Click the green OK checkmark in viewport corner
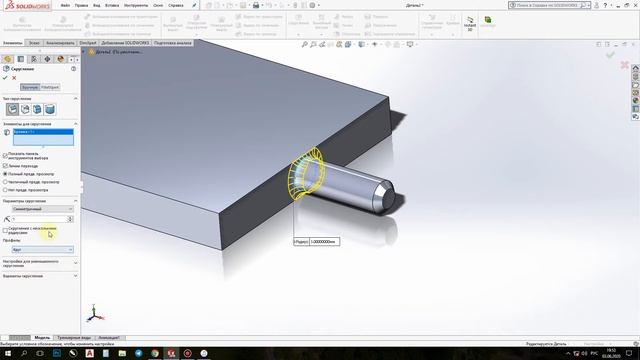The width and height of the screenshot is (640, 360). pyautogui.click(x=611, y=54)
